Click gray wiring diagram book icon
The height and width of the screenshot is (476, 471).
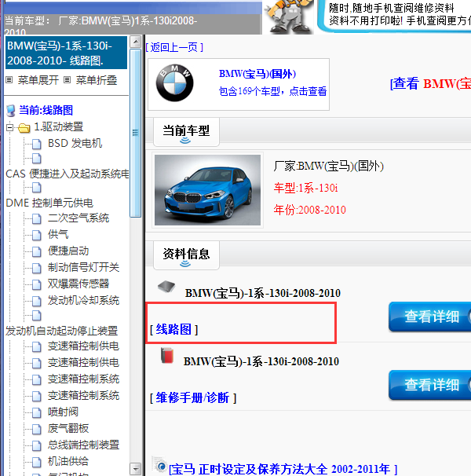tap(166, 286)
